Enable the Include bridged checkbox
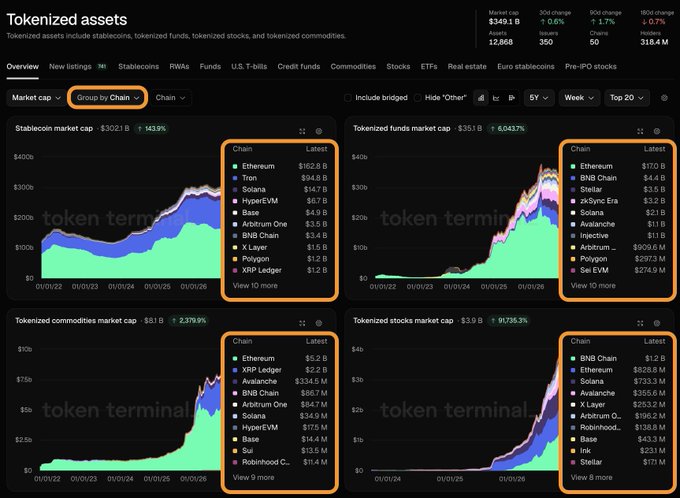Image resolution: width=680 pixels, height=498 pixels. tap(347, 98)
